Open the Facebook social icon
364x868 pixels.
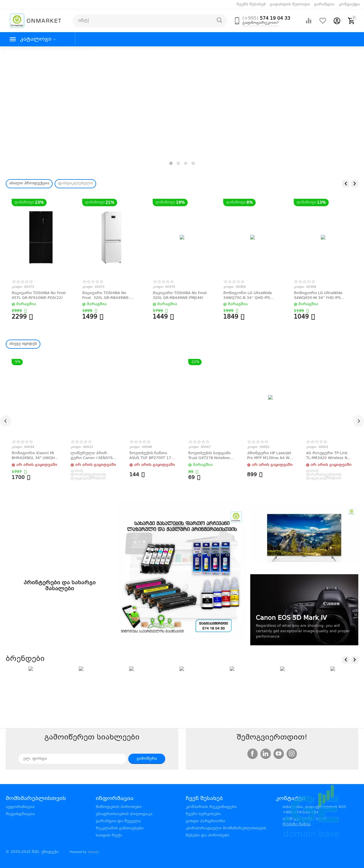point(253,753)
